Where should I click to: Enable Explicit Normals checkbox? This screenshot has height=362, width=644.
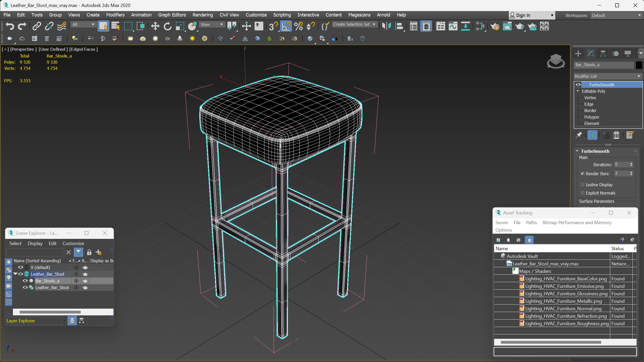coord(582,193)
